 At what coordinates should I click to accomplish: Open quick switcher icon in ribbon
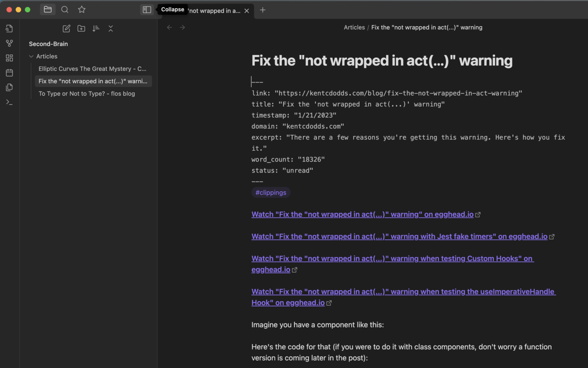[9, 29]
